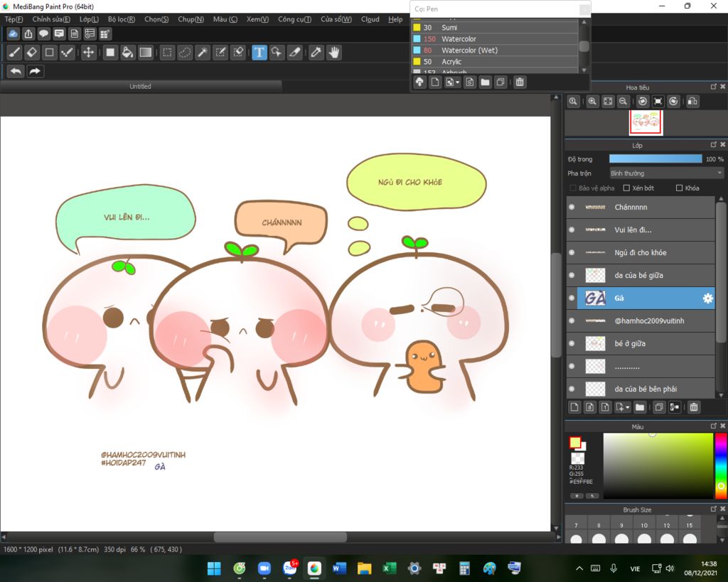Select the Move tool with four arrows

point(88,53)
